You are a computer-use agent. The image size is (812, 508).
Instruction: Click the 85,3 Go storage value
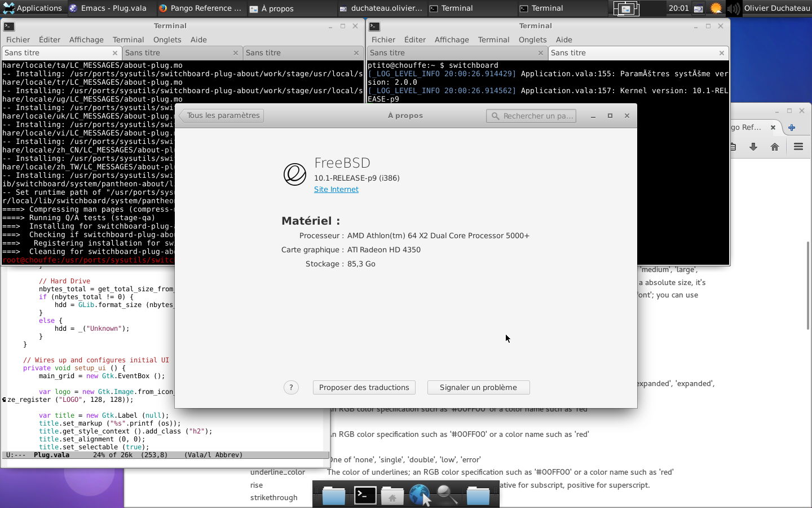click(x=361, y=264)
